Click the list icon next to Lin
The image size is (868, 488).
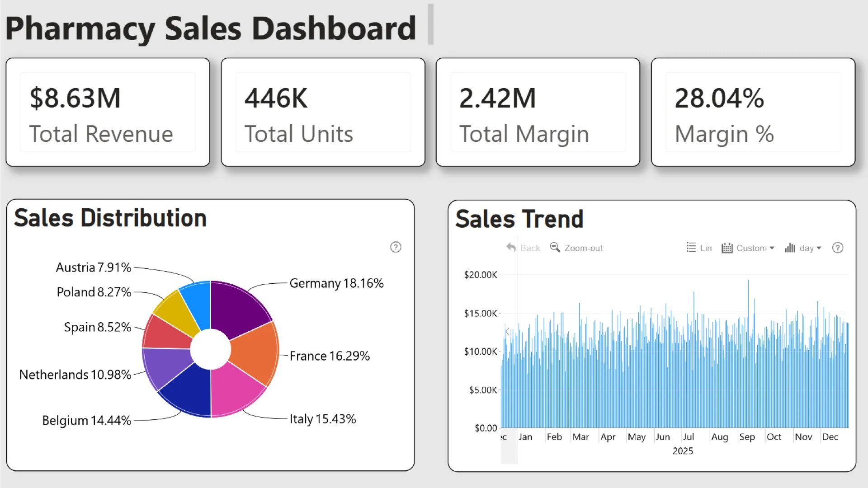click(691, 247)
